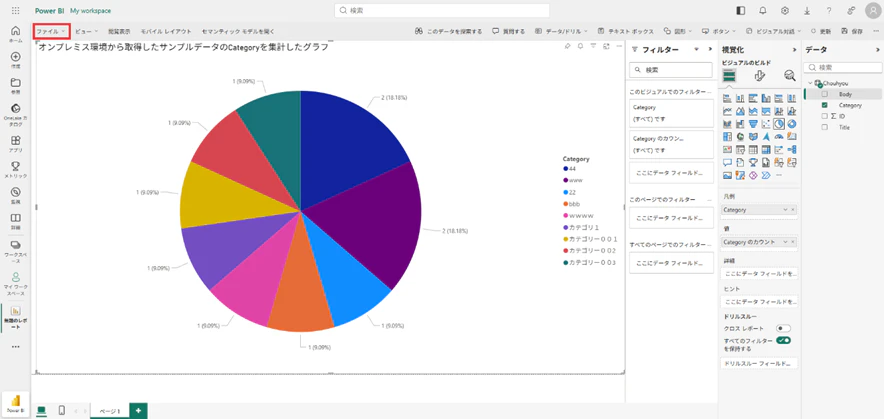The height and width of the screenshot is (419, 884).
Task: Click the filter icon on visual header
Action: tap(593, 46)
